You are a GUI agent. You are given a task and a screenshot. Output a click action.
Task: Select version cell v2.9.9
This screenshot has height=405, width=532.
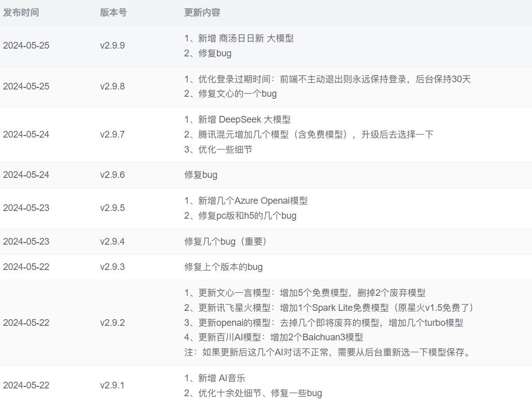[112, 46]
